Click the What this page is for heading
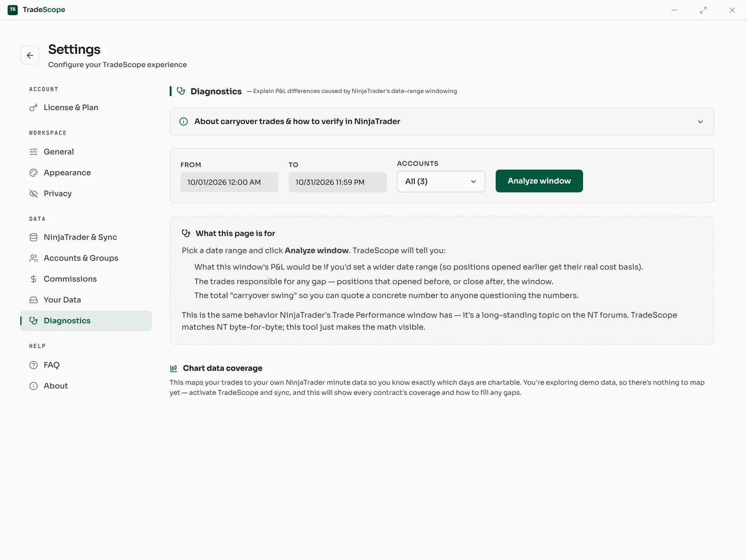The image size is (747, 560). (x=235, y=233)
